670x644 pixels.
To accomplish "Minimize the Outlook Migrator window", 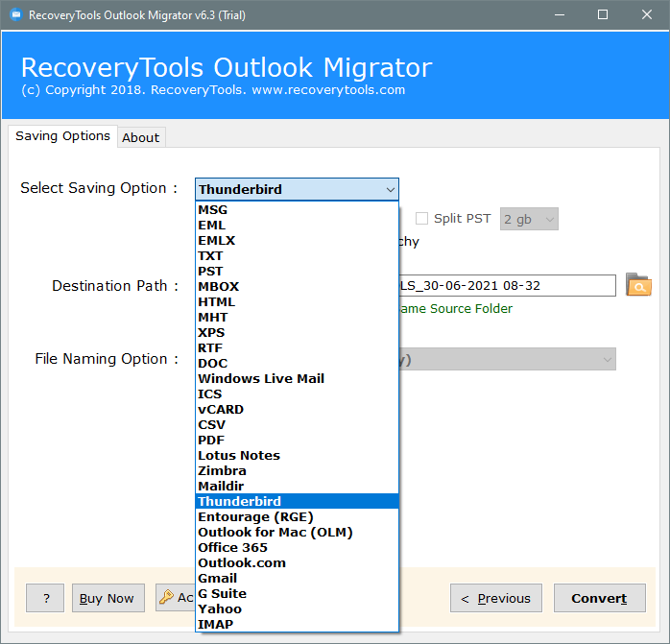I will [560, 15].
